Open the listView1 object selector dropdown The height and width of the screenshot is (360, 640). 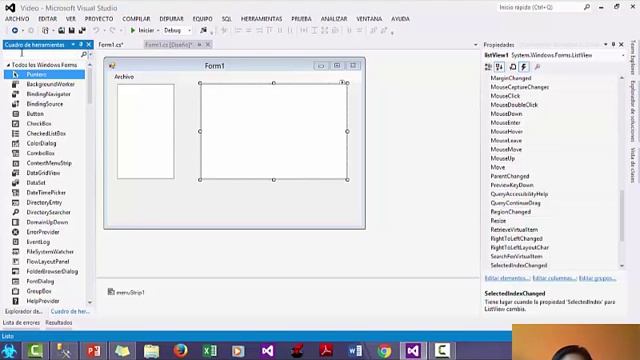[623, 55]
